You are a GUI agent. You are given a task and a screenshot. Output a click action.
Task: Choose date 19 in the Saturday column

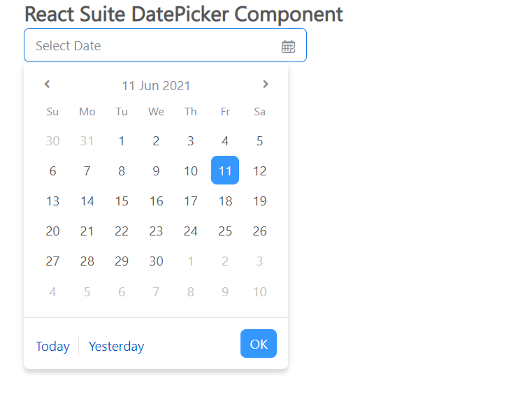259,201
